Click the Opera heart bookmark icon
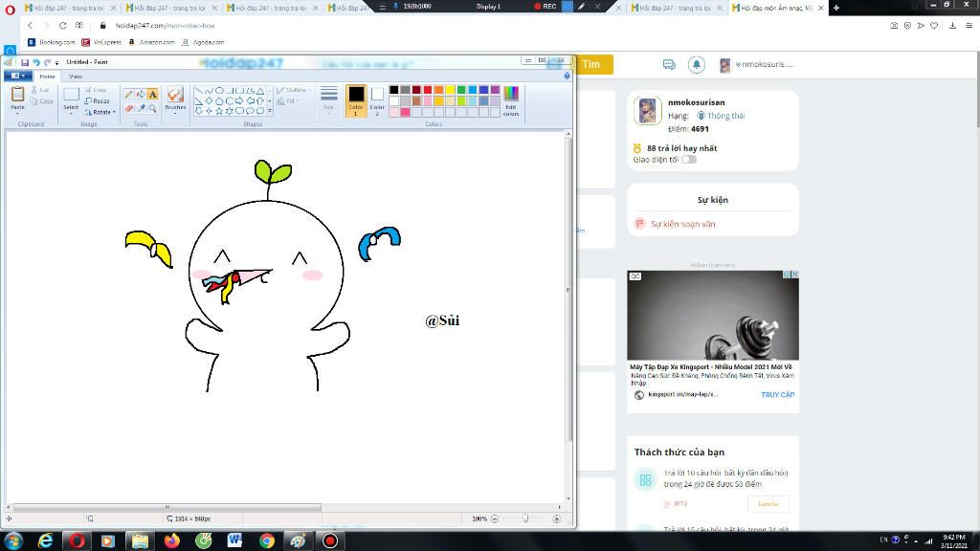980x551 pixels. tap(934, 26)
